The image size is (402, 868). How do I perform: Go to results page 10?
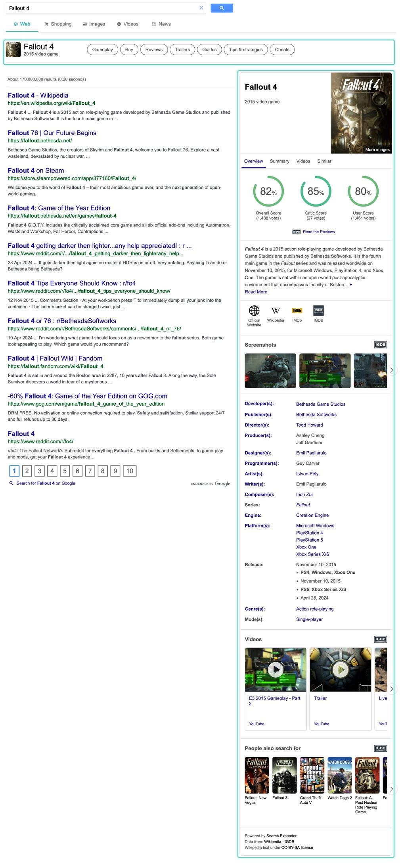pos(130,471)
